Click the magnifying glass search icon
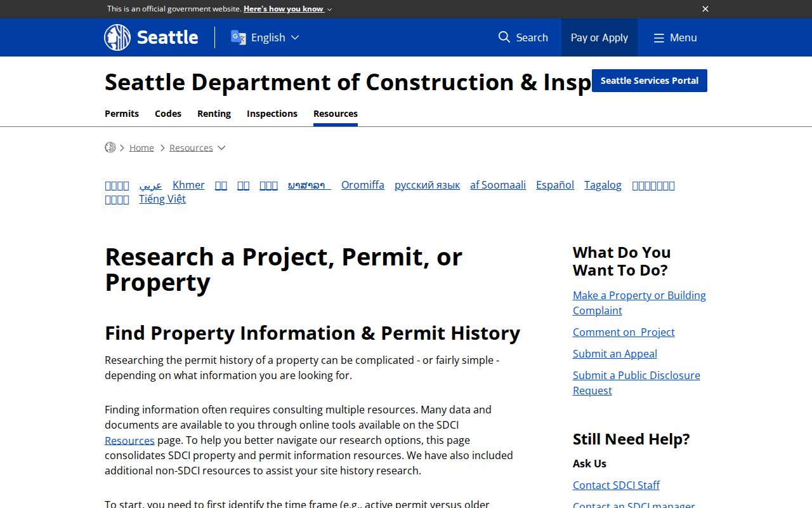The width and height of the screenshot is (812, 508). tap(504, 37)
